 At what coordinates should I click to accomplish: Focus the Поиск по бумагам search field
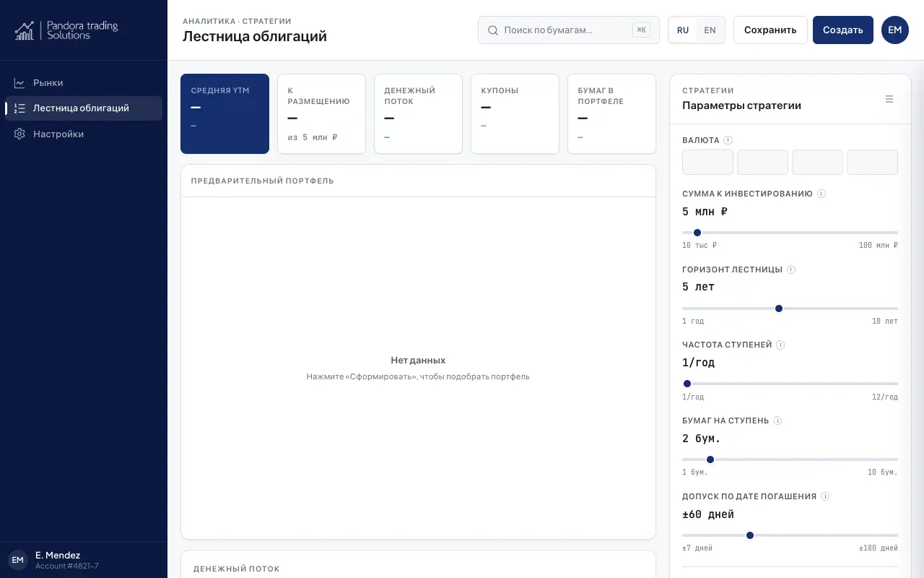click(x=568, y=30)
